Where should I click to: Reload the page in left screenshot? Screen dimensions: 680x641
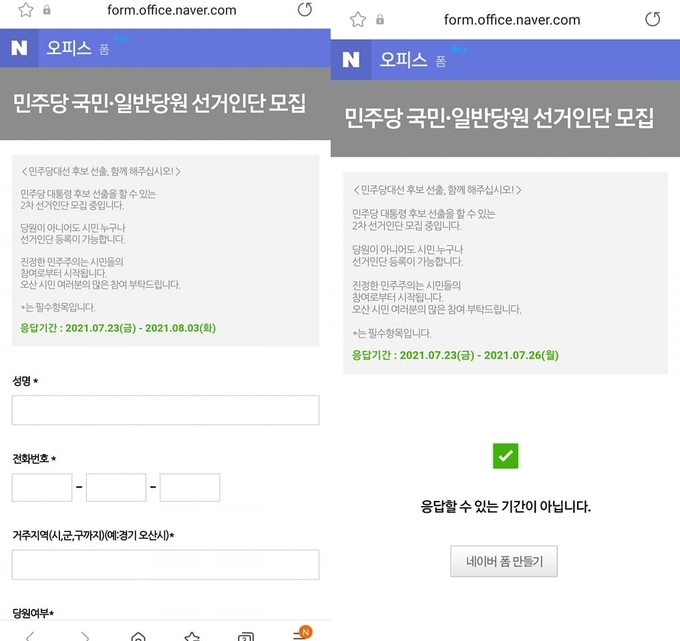(x=305, y=10)
